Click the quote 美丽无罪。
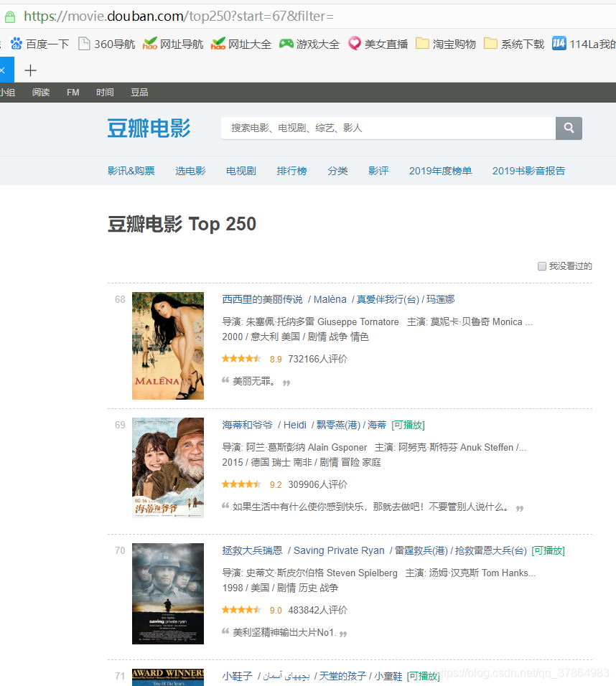This screenshot has height=686, width=616. (x=254, y=381)
